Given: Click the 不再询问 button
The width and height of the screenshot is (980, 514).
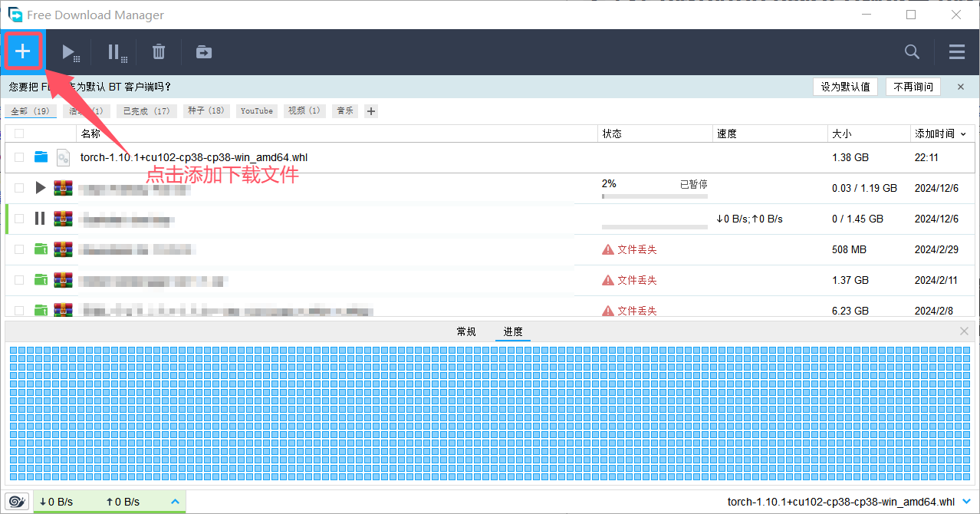Looking at the screenshot, I should coord(913,87).
